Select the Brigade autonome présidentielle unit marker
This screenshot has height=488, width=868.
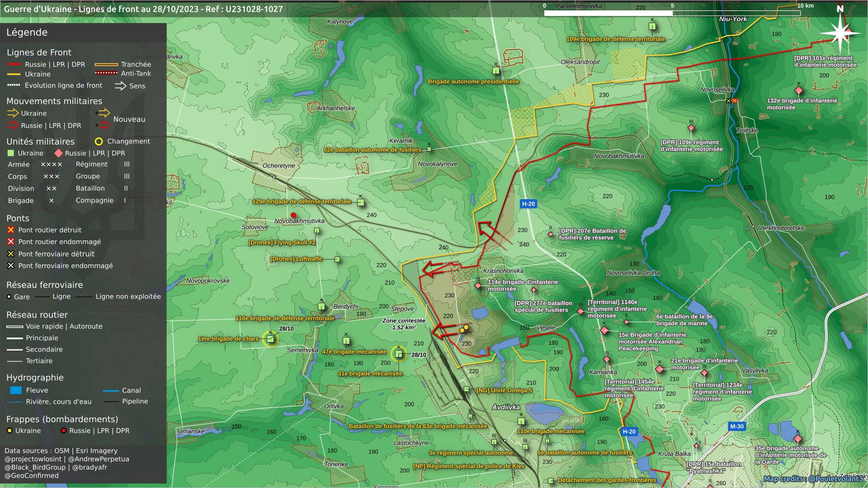tap(496, 70)
